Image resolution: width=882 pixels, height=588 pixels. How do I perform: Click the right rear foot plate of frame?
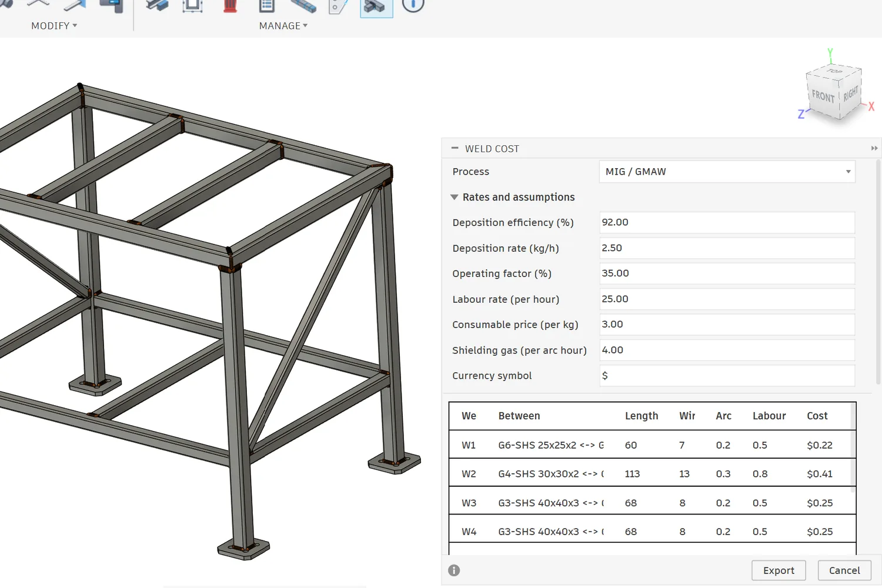(395, 463)
